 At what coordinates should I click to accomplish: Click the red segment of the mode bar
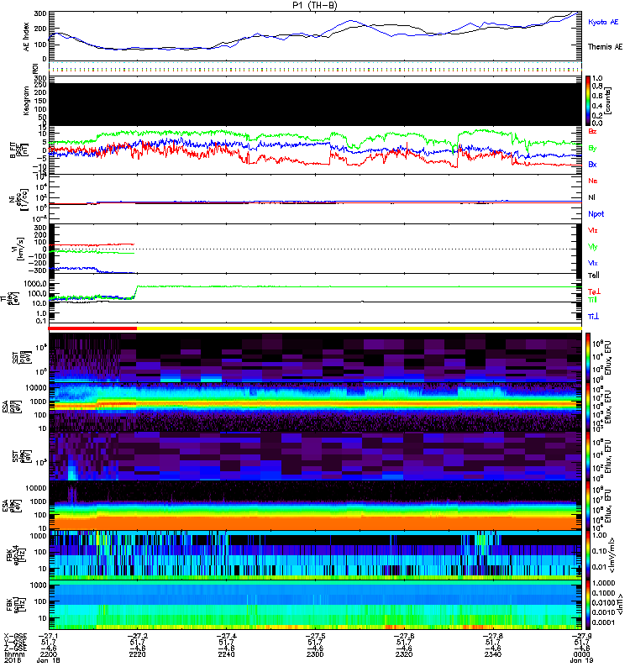pyautogui.click(x=92, y=328)
